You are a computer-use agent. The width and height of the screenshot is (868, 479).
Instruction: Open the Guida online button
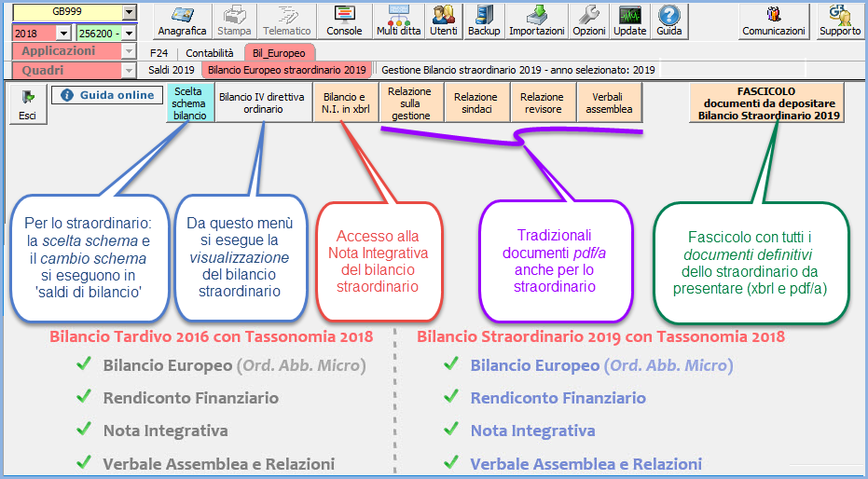[107, 95]
